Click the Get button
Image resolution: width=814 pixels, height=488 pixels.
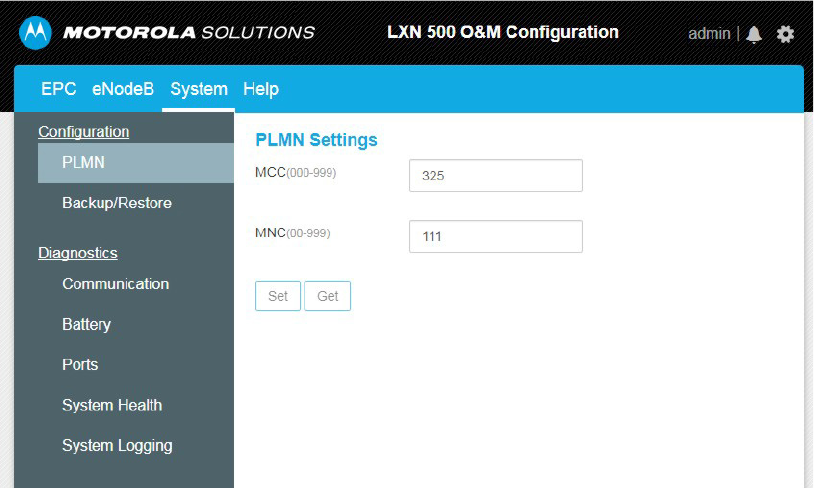[x=328, y=296]
